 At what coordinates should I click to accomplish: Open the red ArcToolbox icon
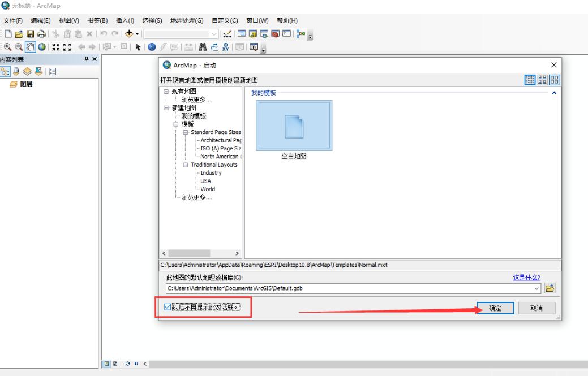click(x=275, y=34)
